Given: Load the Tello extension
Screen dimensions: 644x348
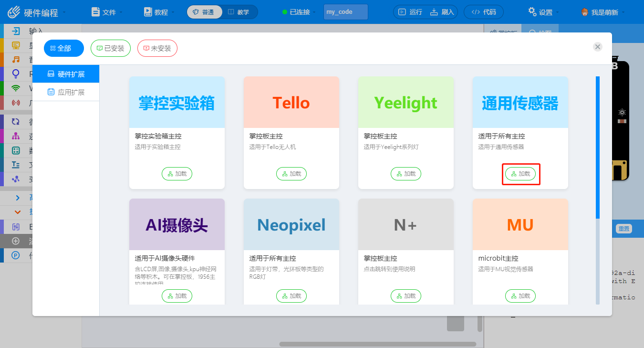Looking at the screenshot, I should coord(291,174).
